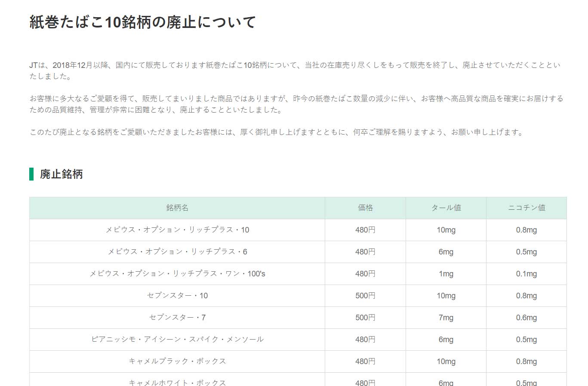Screen dimensions: 588x386
Task: Click the 480円 price for ピアニッシモ row
Action: [x=365, y=340]
